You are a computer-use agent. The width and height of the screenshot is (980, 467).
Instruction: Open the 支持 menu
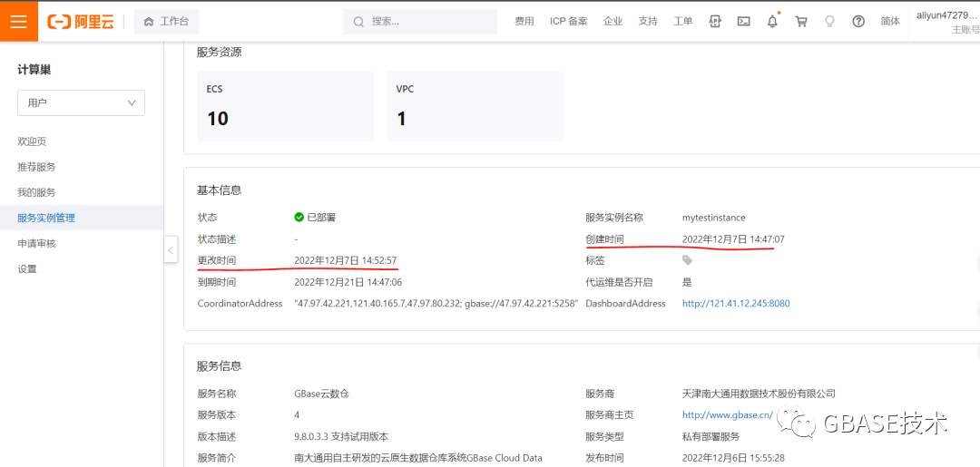click(x=648, y=21)
